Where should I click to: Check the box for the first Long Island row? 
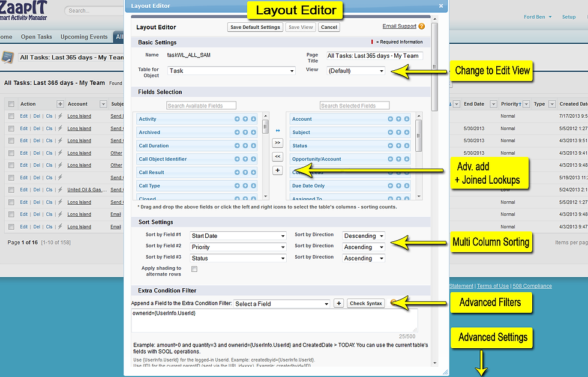11,116
